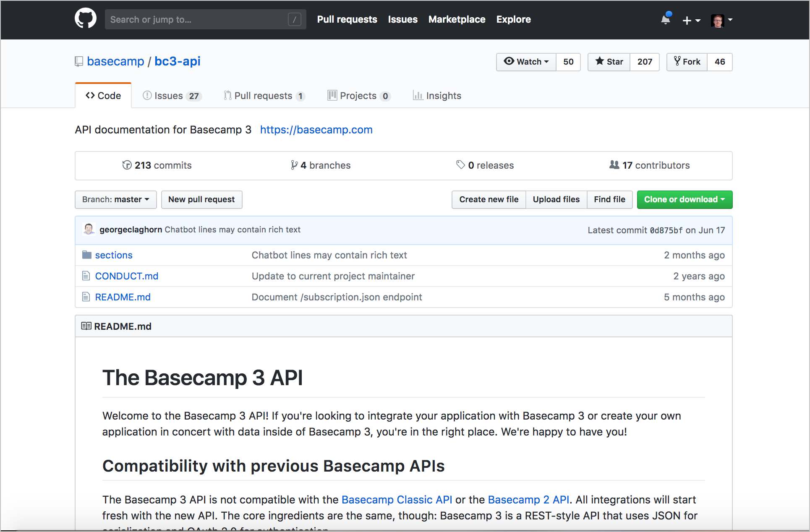Open the https://basecamp.com link
Viewport: 810px width, 532px height.
316,130
